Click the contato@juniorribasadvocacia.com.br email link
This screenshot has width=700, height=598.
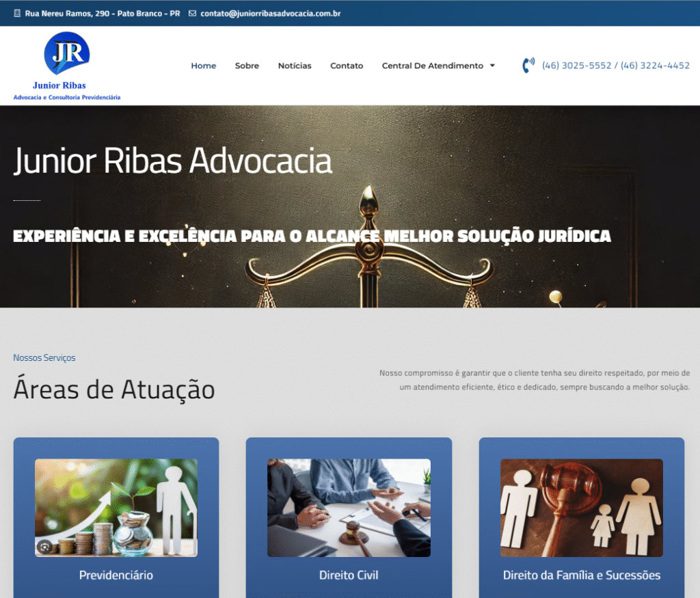[270, 14]
